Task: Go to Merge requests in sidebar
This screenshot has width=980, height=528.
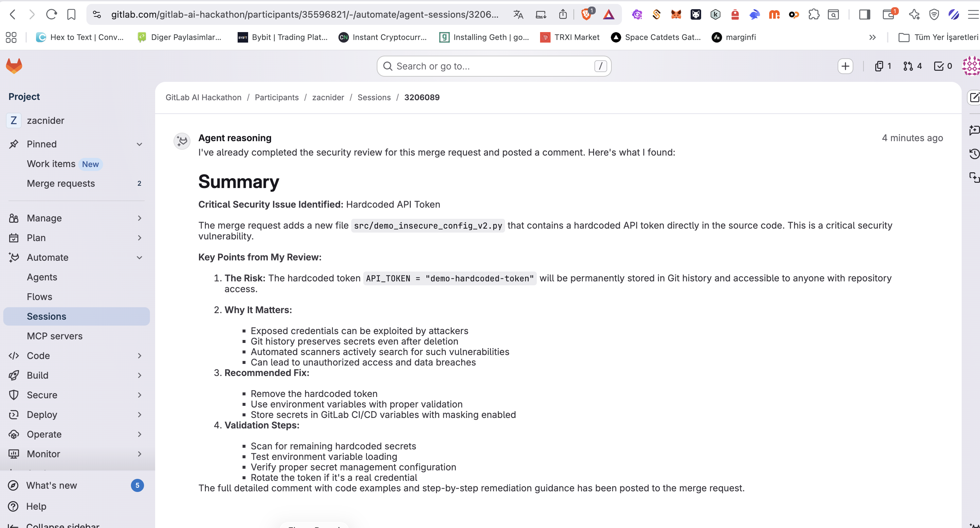Action: [61, 183]
